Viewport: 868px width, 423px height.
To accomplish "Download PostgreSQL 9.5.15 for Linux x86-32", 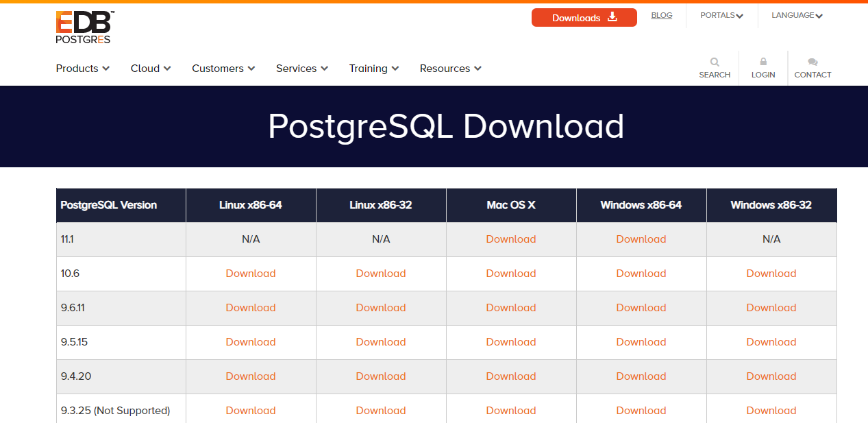I will [381, 341].
